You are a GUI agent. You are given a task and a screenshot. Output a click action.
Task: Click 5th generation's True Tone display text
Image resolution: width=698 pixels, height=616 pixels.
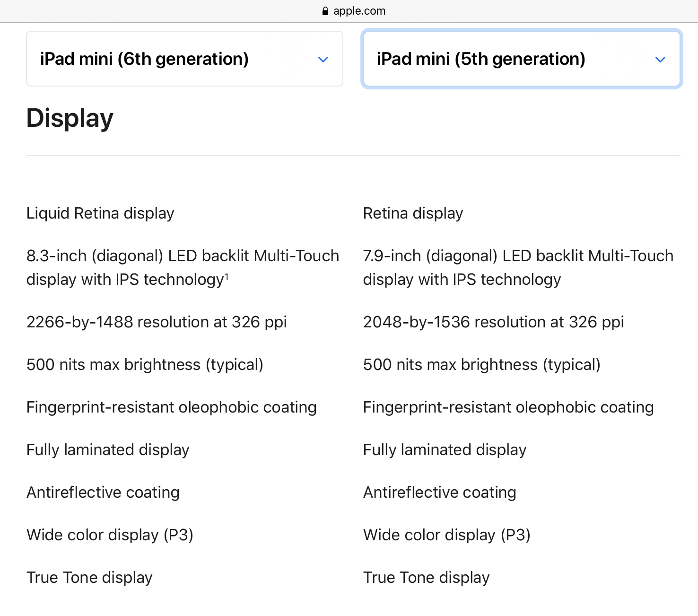[x=426, y=578]
